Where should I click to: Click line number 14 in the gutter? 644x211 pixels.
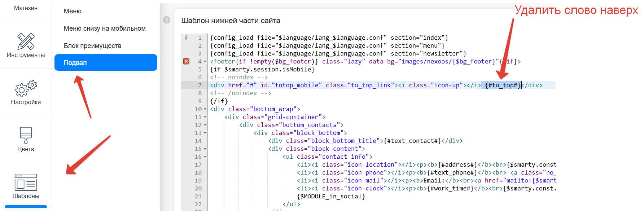[x=198, y=141]
